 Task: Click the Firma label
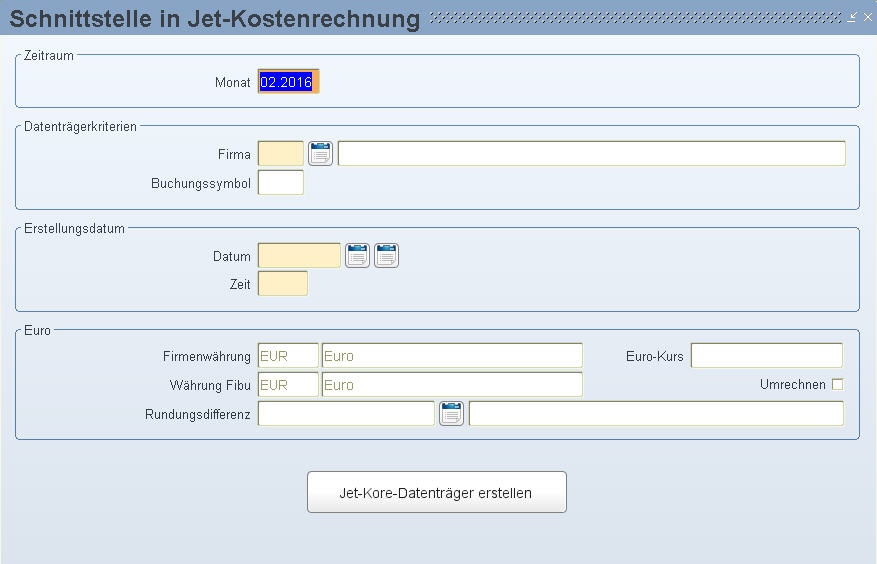click(234, 154)
